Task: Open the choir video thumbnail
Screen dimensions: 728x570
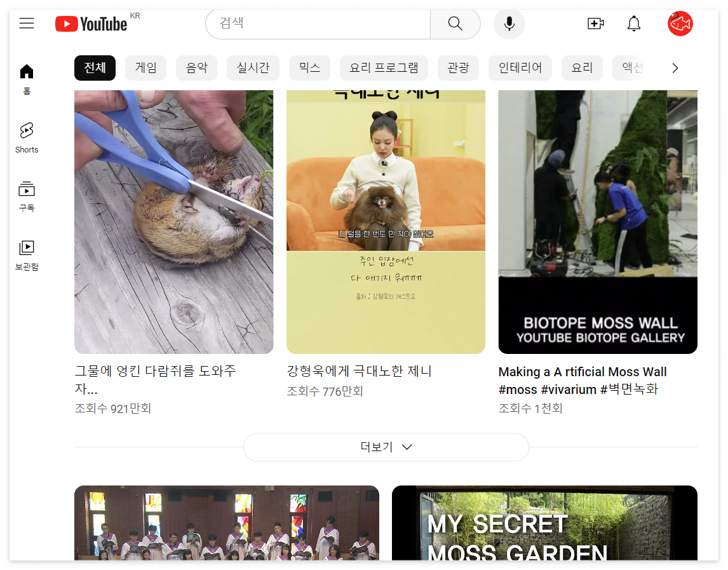Action: [227, 523]
